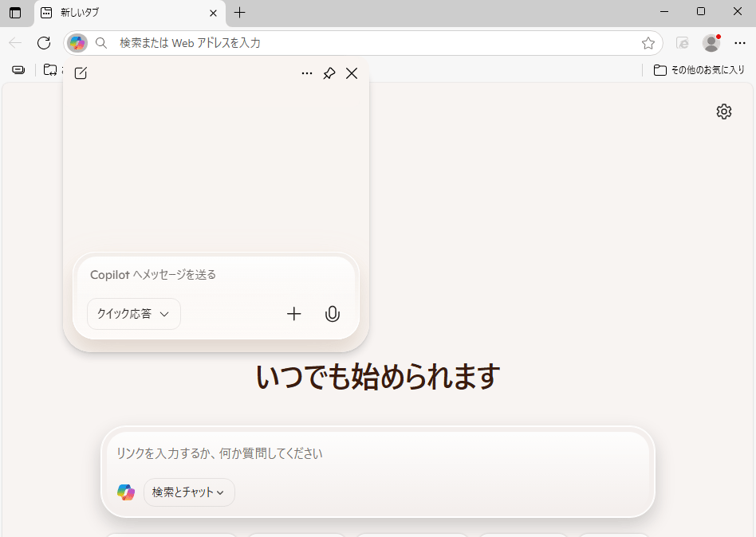The height and width of the screenshot is (537, 756).
Task: Reload the page with refresh icon
Action: [44, 43]
